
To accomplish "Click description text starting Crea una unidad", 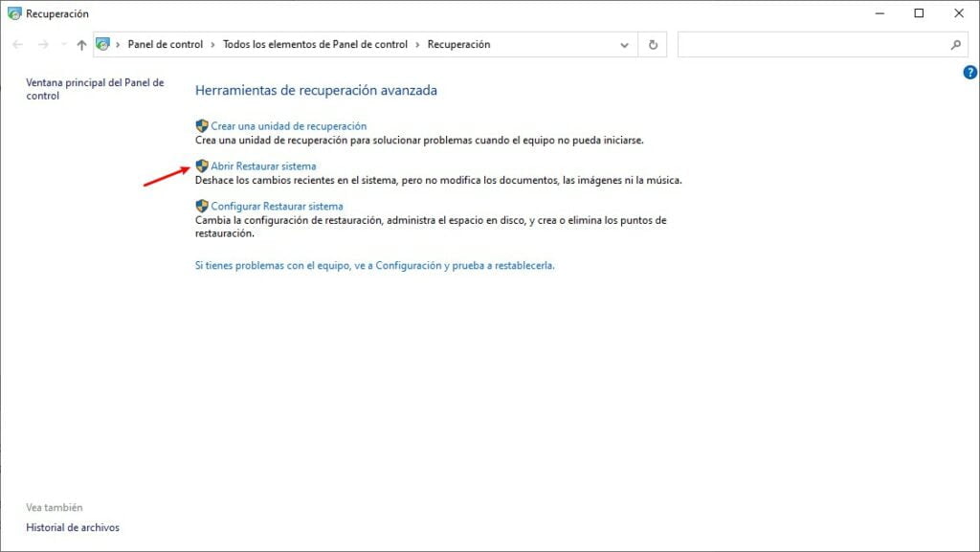I will point(419,141).
